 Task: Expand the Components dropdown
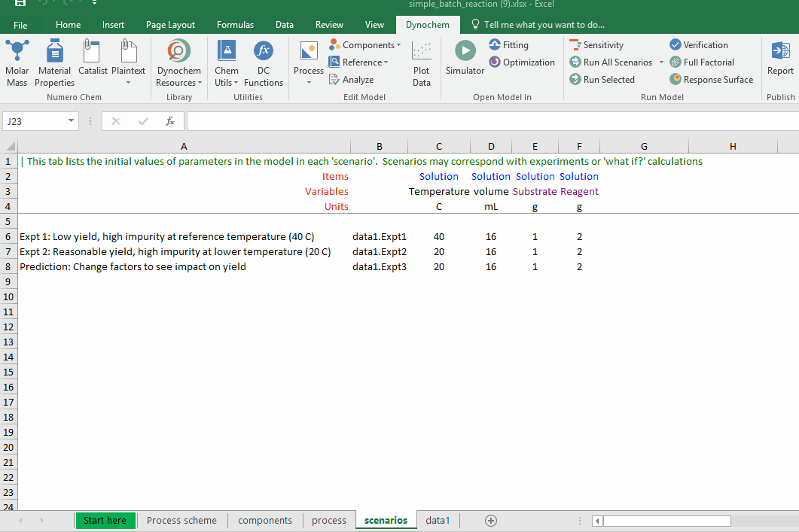pos(365,45)
